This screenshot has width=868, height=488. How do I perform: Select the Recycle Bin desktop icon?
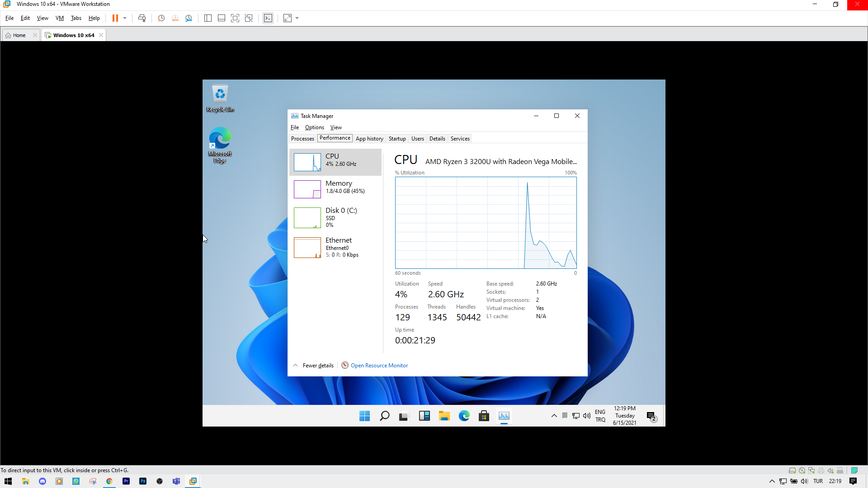[x=220, y=99]
